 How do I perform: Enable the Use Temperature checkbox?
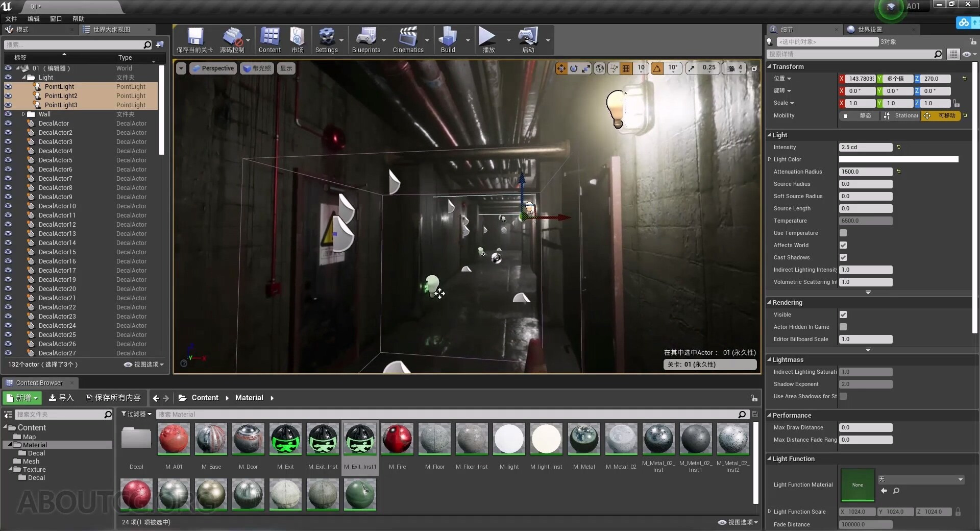843,233
